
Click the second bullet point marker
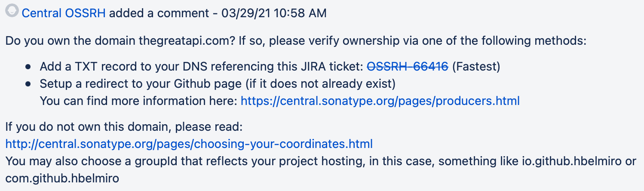coord(28,84)
